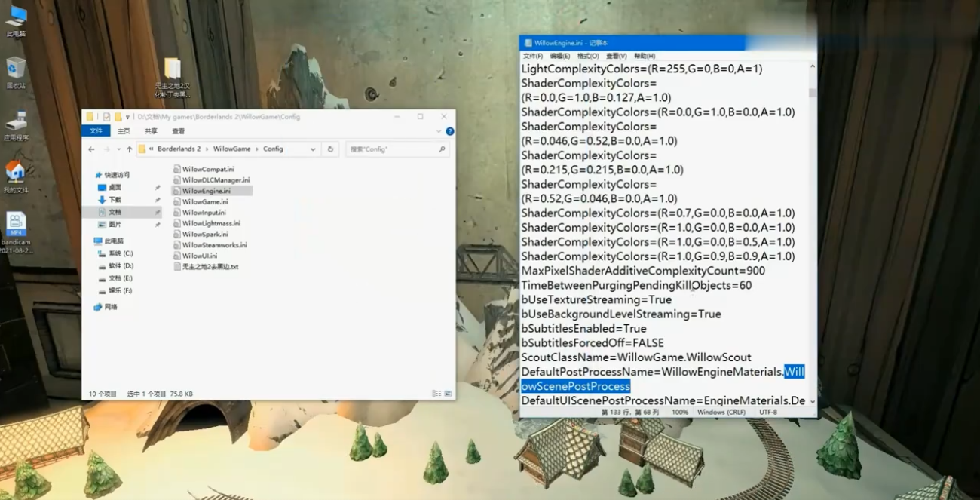This screenshot has height=500, width=980.
Task: Open Notepad's 帮助(H) menu
Action: (x=645, y=56)
